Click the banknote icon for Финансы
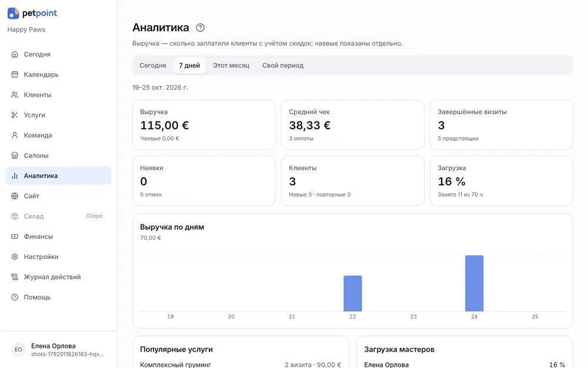Image resolution: width=588 pixels, height=368 pixels. [x=15, y=237]
